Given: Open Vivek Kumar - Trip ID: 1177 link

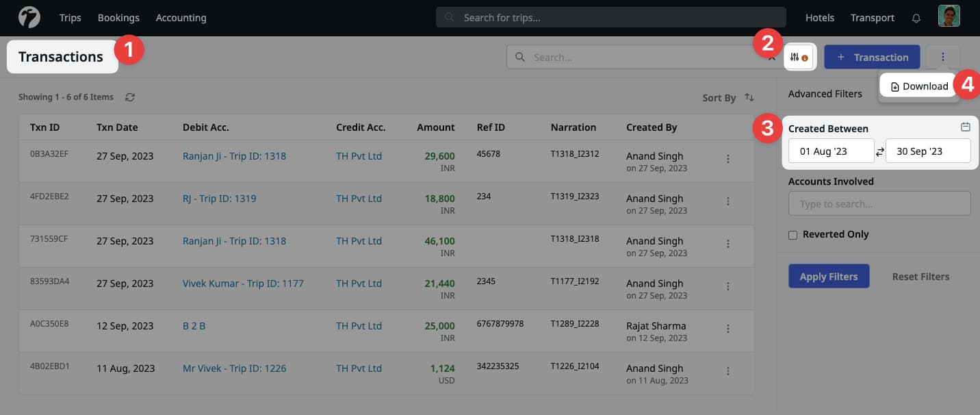Looking at the screenshot, I should [x=243, y=284].
